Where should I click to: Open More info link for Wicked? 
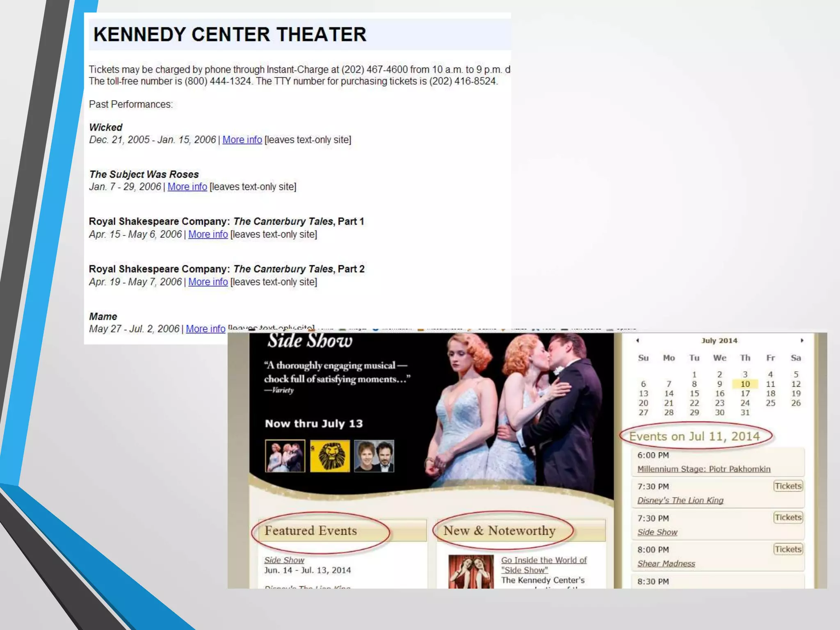tap(242, 140)
